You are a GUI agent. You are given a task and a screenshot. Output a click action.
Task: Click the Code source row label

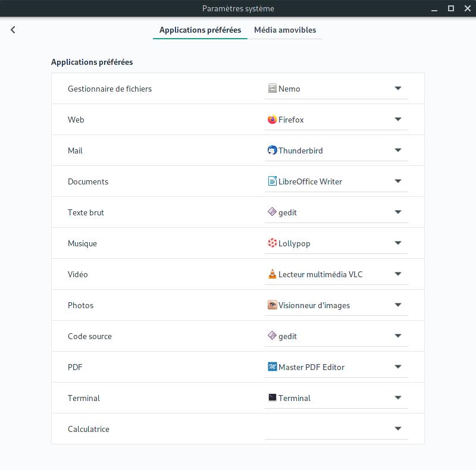90,336
